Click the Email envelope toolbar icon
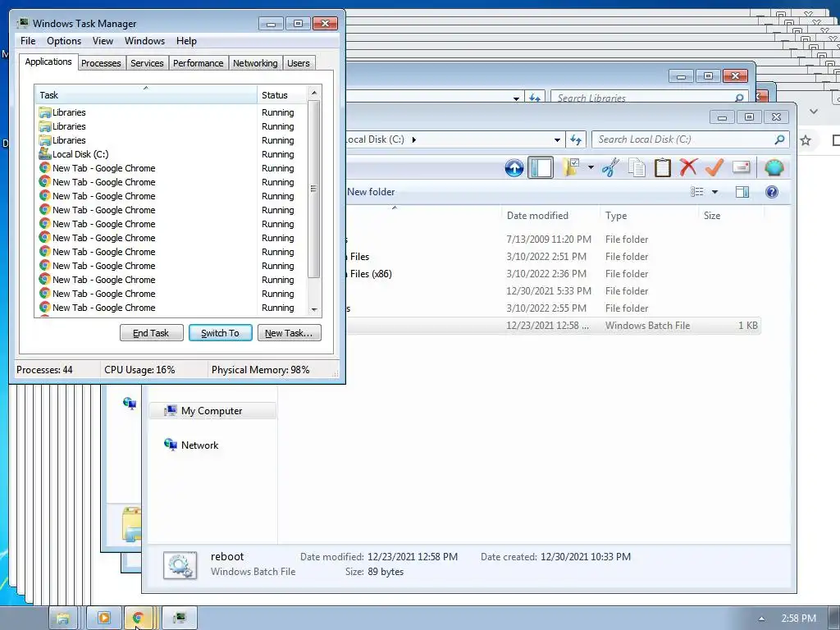The image size is (840, 630). (x=741, y=167)
